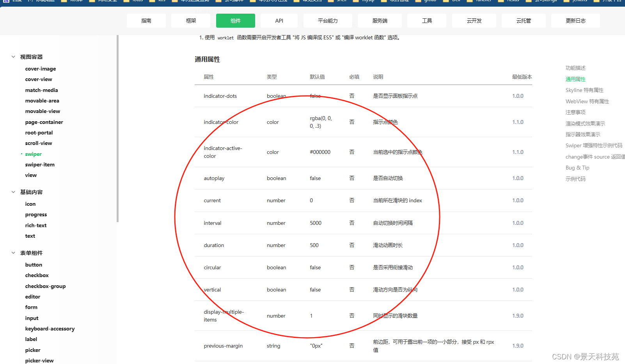The image size is (625, 364).
Task: Open button component page
Action: [34, 265]
